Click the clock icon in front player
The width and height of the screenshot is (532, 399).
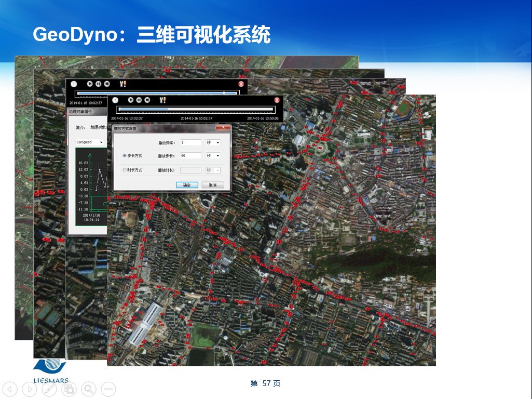coord(115,100)
